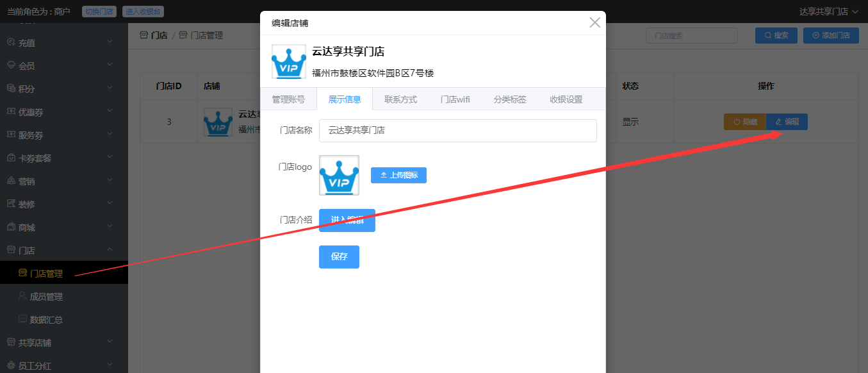This screenshot has width=868, height=373.
Task: Click the 服务券 sidebar icon
Action: [x=10, y=135]
